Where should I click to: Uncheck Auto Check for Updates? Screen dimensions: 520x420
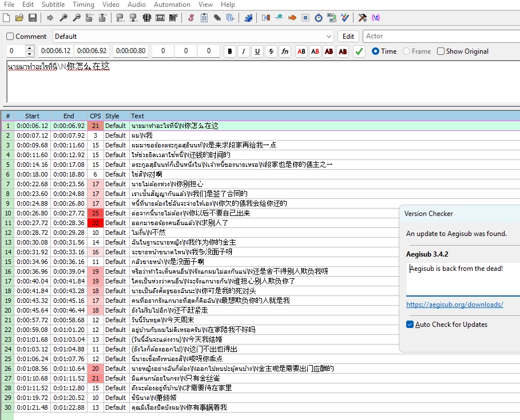pos(410,325)
